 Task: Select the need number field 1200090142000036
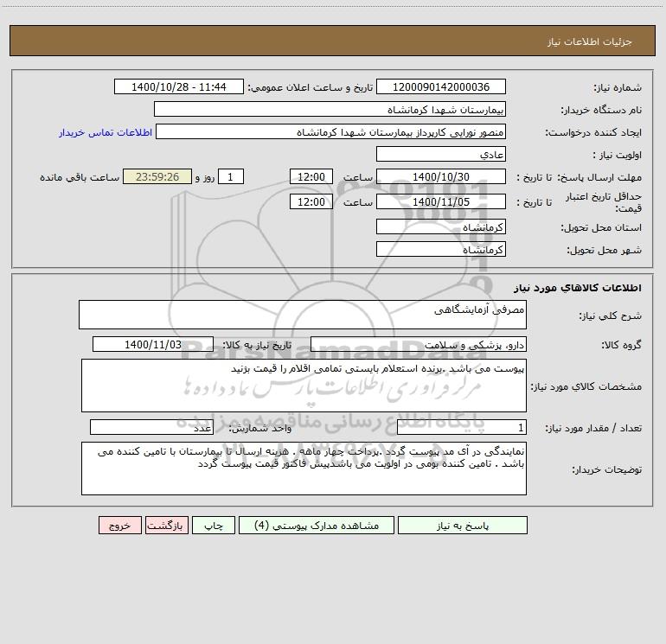click(x=441, y=86)
